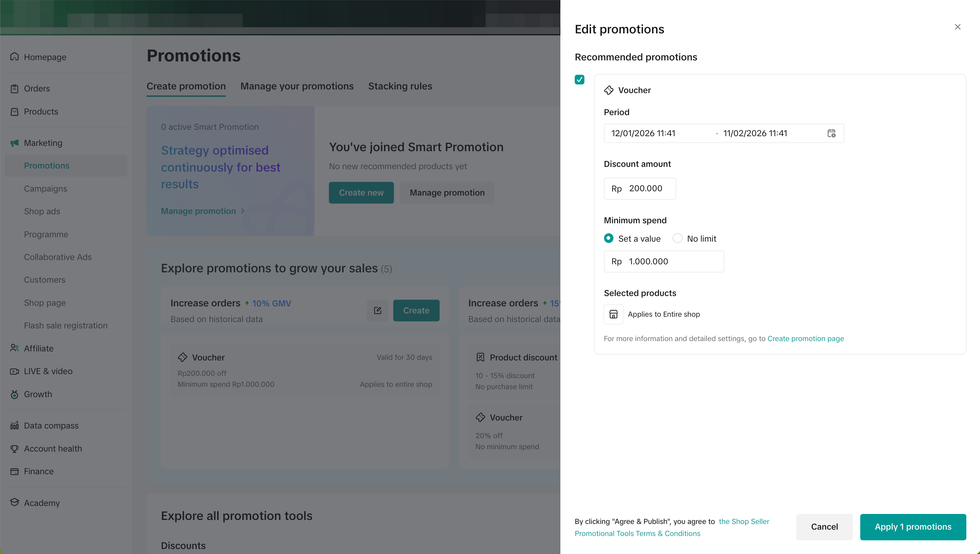The image size is (980, 554).
Task: Open the Create promotion page link
Action: point(805,338)
